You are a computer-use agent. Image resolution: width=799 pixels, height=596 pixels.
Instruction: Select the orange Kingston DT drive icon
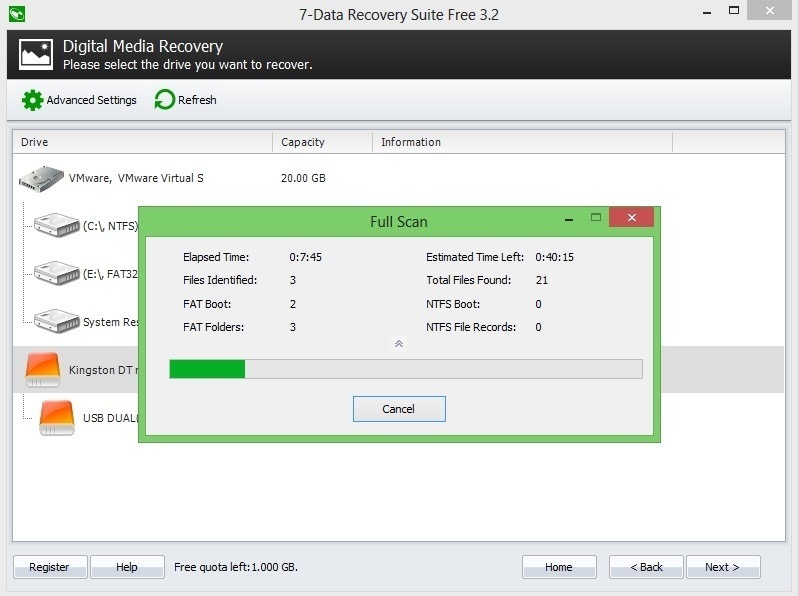click(43, 369)
